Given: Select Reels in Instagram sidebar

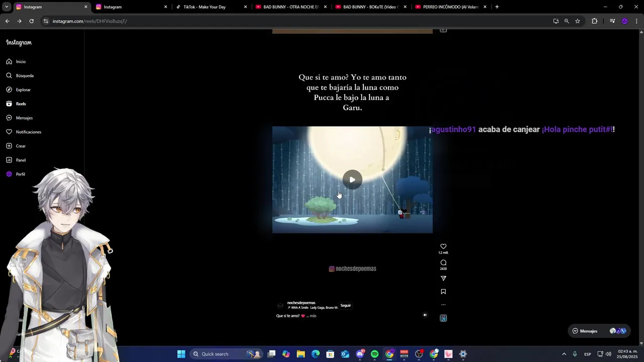Looking at the screenshot, I should click(16, 104).
